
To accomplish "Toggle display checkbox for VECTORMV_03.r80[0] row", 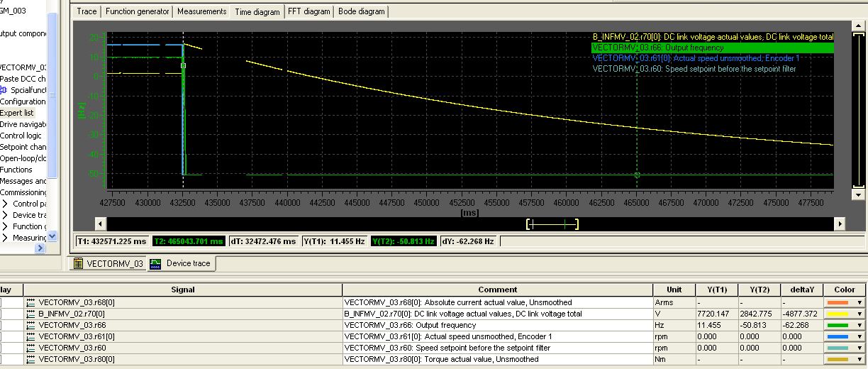I will pyautogui.click(x=1, y=359).
